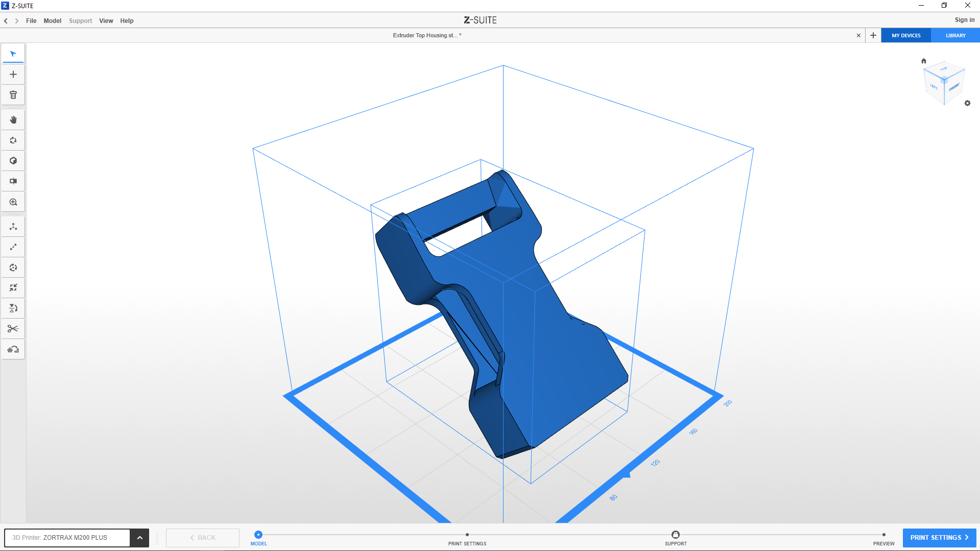Screen dimensions: 980x551
Task: Close the Extruder Top Housing tab
Action: tap(858, 36)
